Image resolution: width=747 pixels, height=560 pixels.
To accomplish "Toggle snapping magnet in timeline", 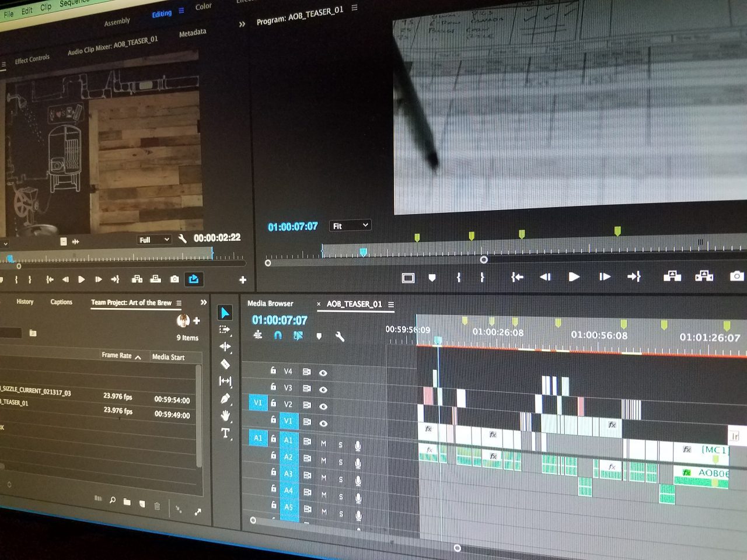I will 278,335.
